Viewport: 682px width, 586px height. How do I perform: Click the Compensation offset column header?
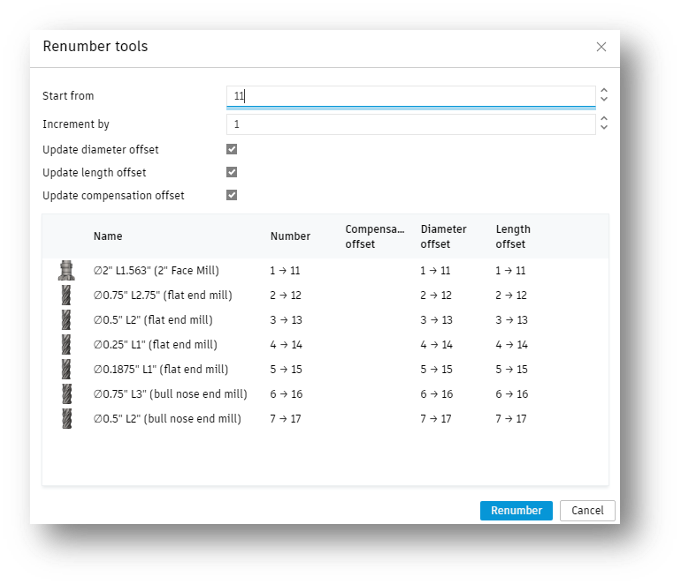(374, 237)
